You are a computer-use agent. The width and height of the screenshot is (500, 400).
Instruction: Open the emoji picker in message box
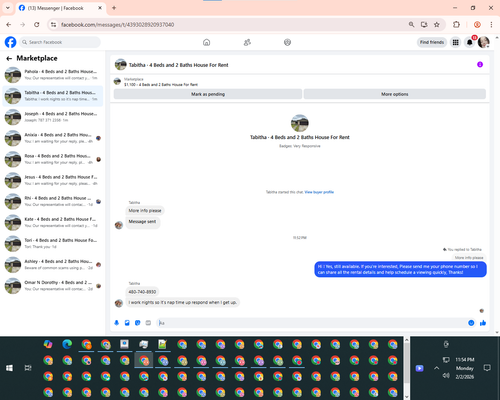(471, 323)
